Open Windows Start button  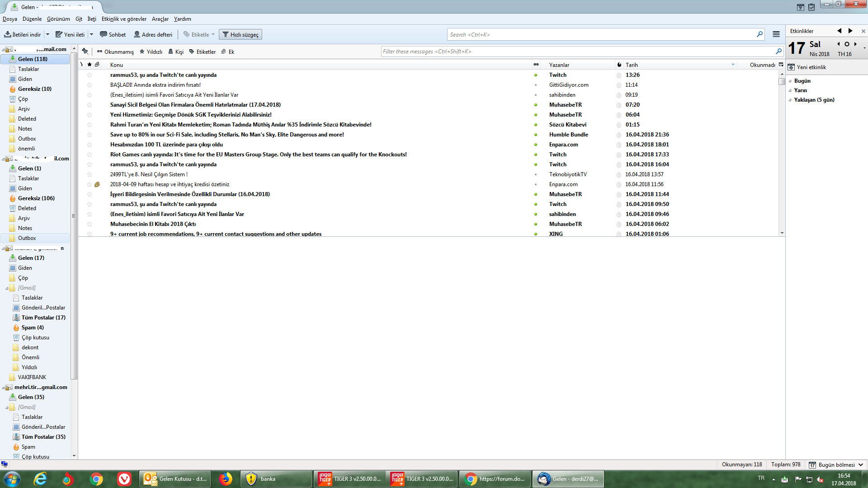pyautogui.click(x=12, y=479)
